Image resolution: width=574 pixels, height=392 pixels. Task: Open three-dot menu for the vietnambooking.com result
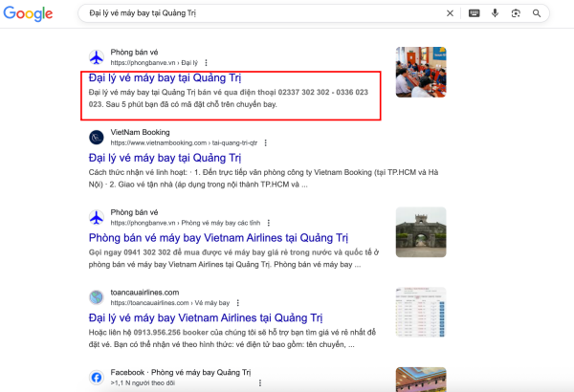tap(265, 142)
